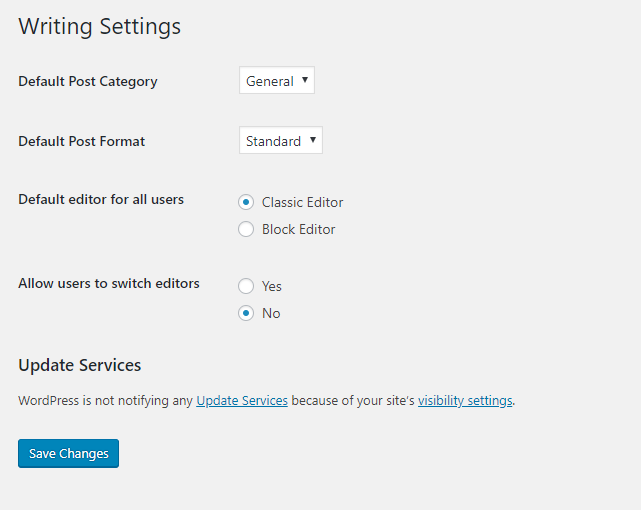Click the Save Changes button

point(68,454)
